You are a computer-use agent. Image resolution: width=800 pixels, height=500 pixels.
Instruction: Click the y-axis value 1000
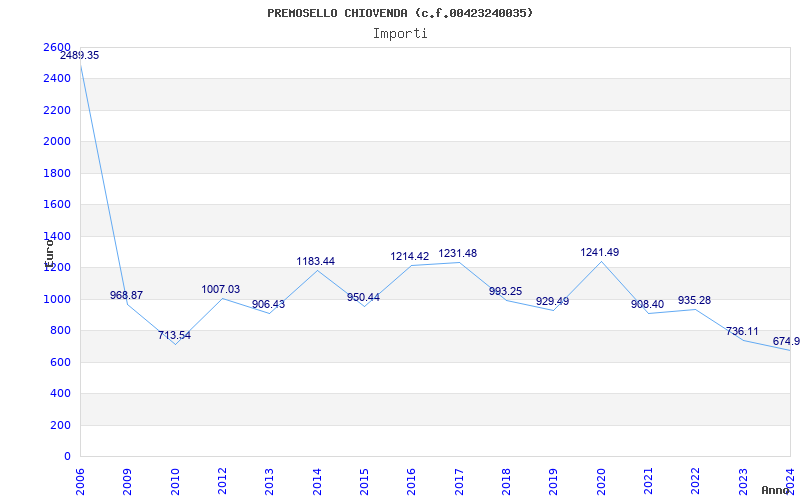point(57,299)
